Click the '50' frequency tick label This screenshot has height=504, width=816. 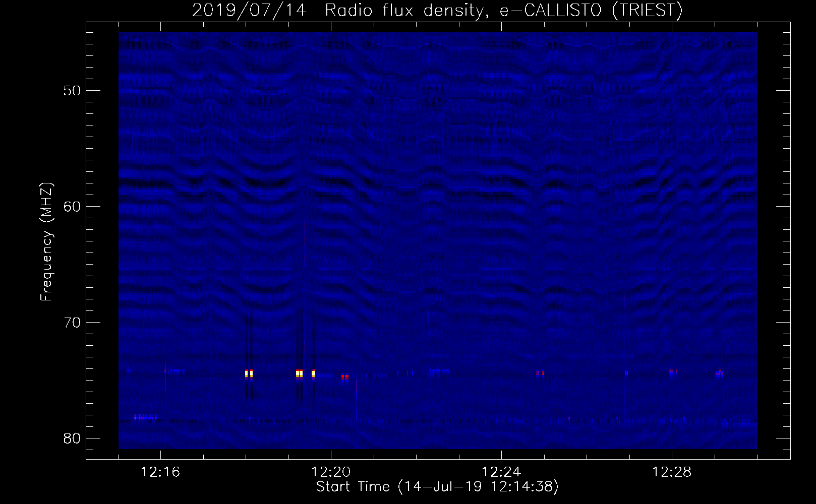tap(72, 91)
